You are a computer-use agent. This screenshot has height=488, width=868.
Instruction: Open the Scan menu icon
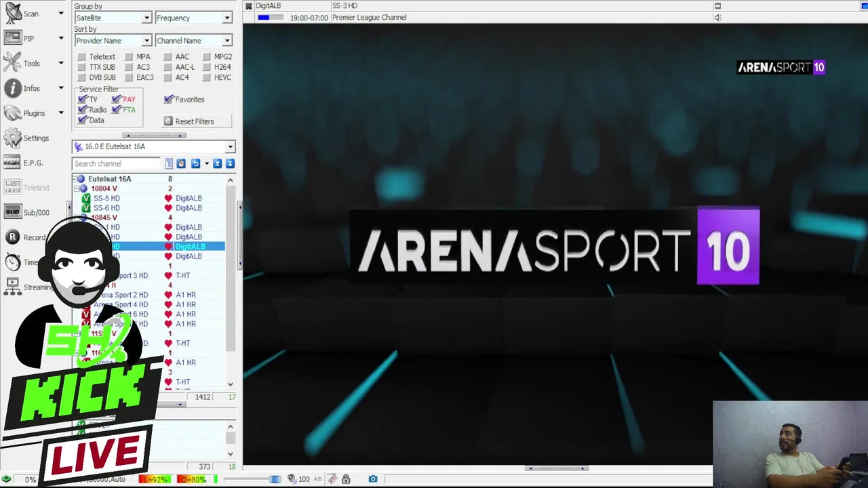tap(13, 13)
